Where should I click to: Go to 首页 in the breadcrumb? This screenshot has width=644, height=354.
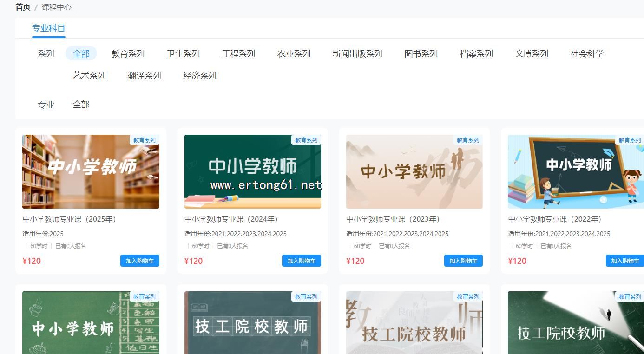coord(23,7)
